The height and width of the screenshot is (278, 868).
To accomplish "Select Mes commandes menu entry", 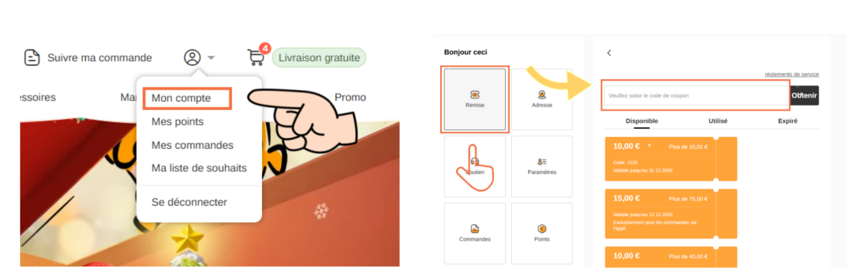I will 192,145.
